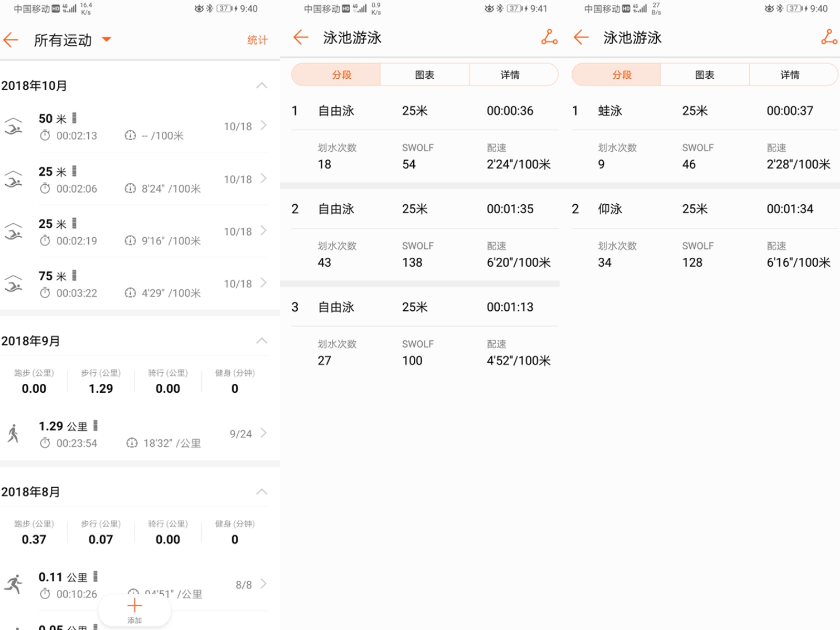Collapse the 2018年9月 section
840x630 pixels.
coord(261,341)
